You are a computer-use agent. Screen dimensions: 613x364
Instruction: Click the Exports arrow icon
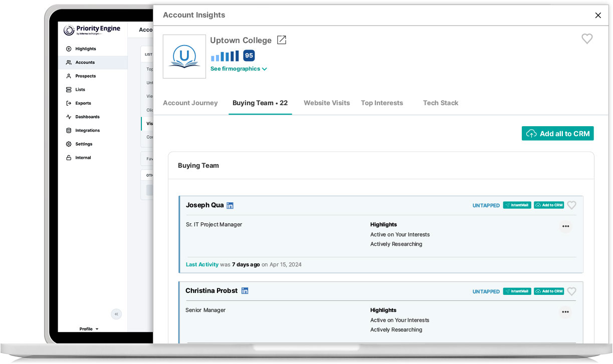tap(69, 103)
